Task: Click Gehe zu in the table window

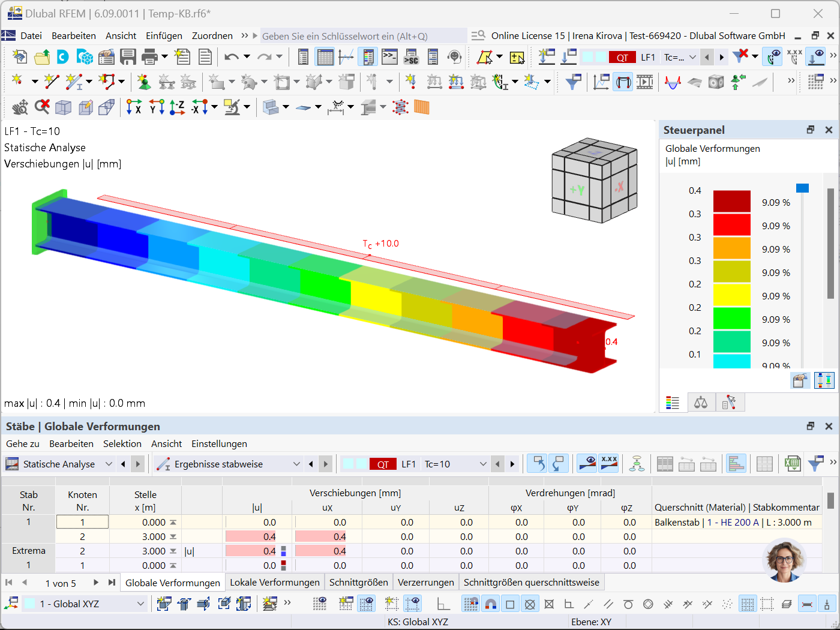Action: click(23, 444)
